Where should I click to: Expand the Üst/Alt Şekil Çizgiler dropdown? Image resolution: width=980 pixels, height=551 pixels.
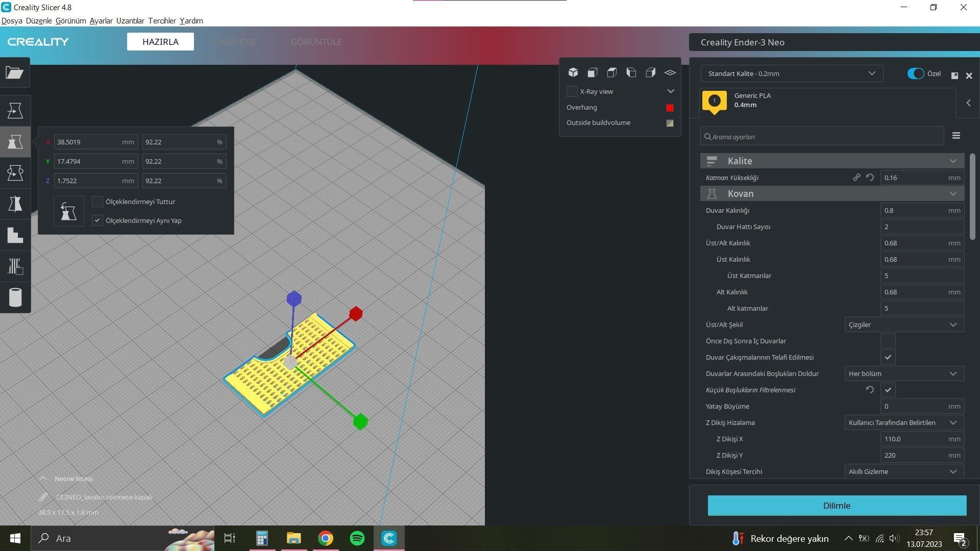click(903, 324)
